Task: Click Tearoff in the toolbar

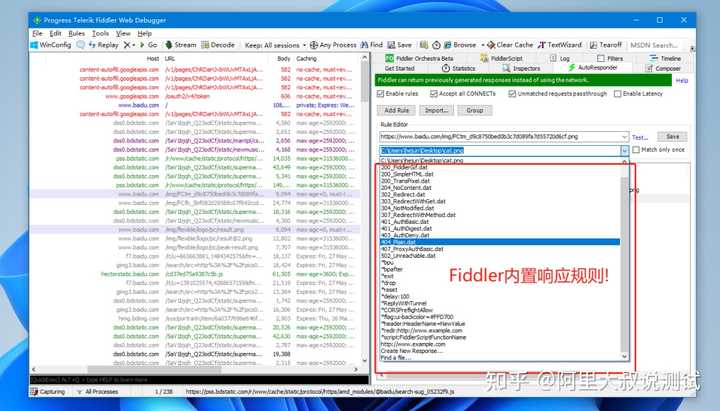Action: coord(606,45)
